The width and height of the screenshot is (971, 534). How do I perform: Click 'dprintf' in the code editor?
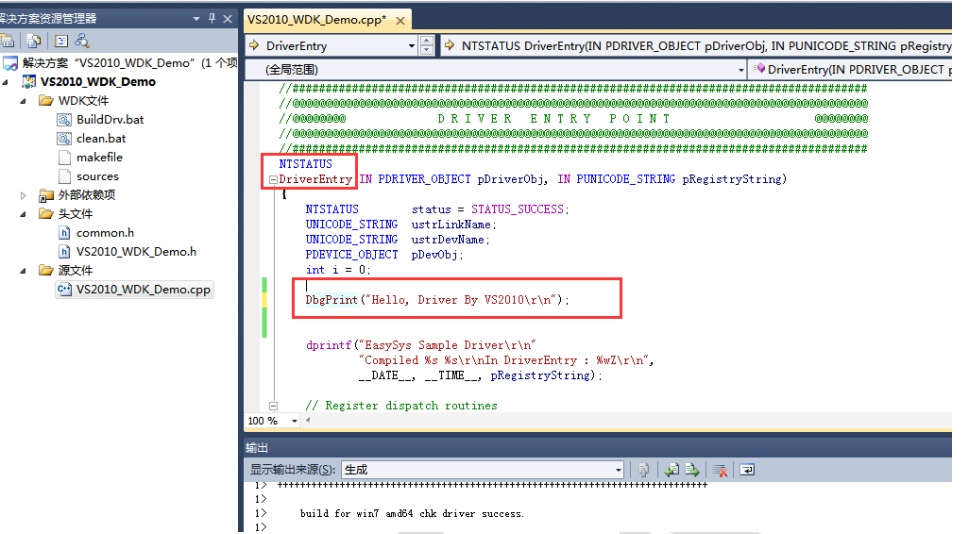click(x=329, y=345)
